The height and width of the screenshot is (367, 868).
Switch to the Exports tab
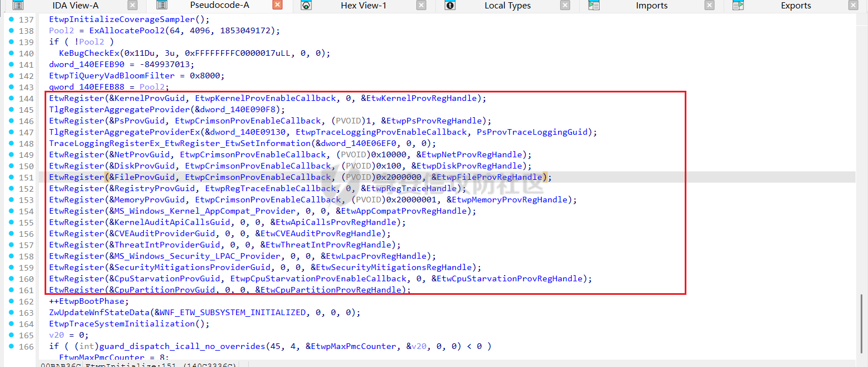coord(796,6)
